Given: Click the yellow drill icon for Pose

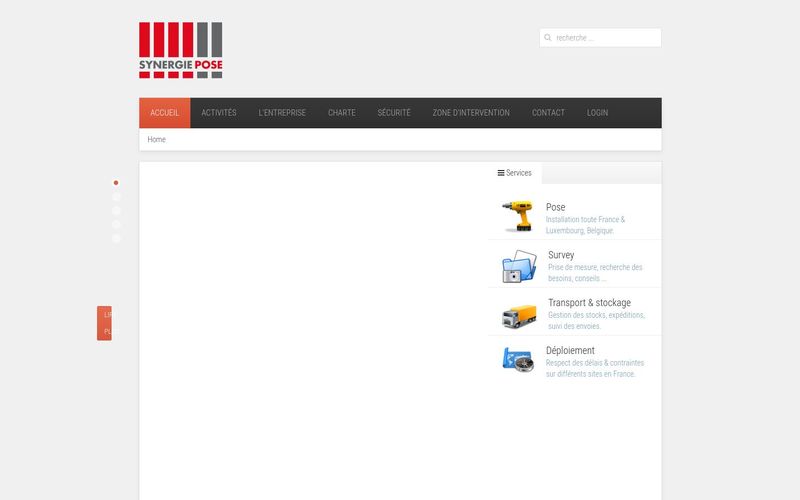Looking at the screenshot, I should [517, 216].
